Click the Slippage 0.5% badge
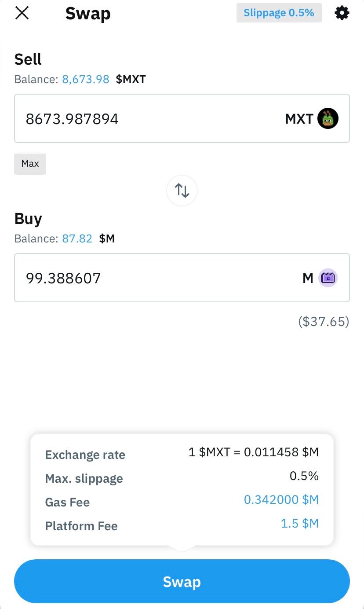 coord(279,13)
